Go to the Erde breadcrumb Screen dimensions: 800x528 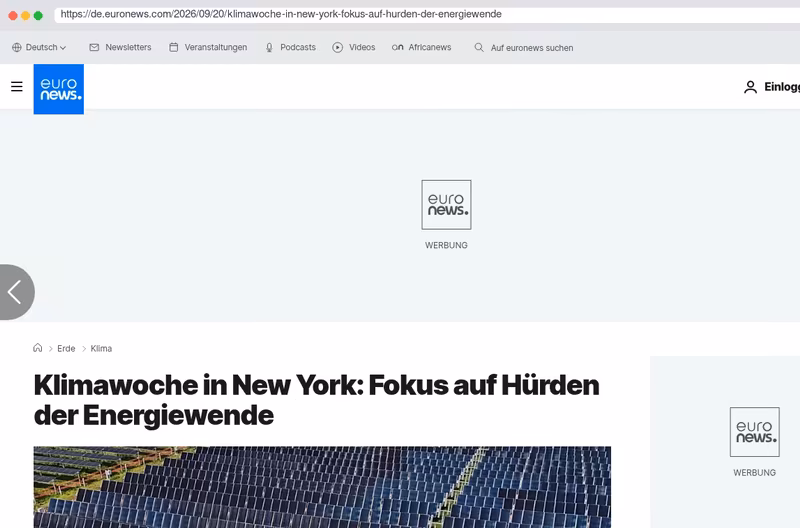pos(66,348)
